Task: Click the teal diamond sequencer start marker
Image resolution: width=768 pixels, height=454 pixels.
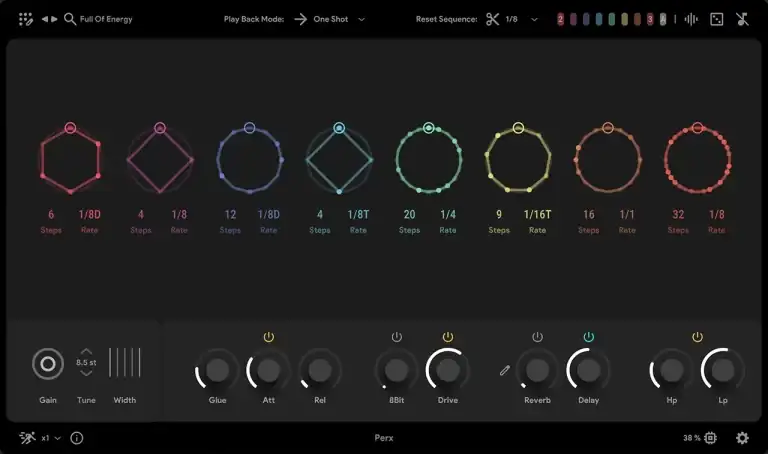Action: [x=339, y=128]
